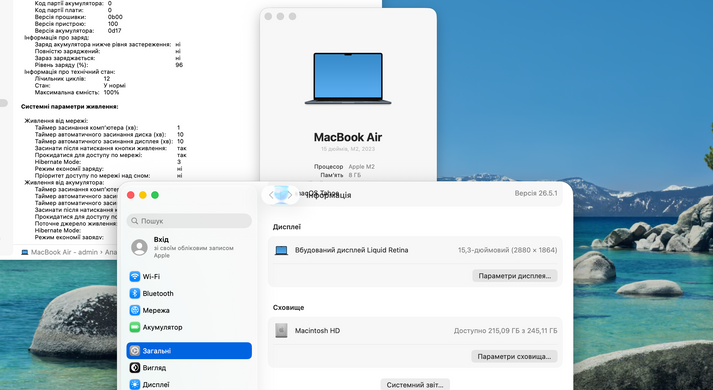
Task: Close the System Settings window (red button)
Action: pos(131,195)
